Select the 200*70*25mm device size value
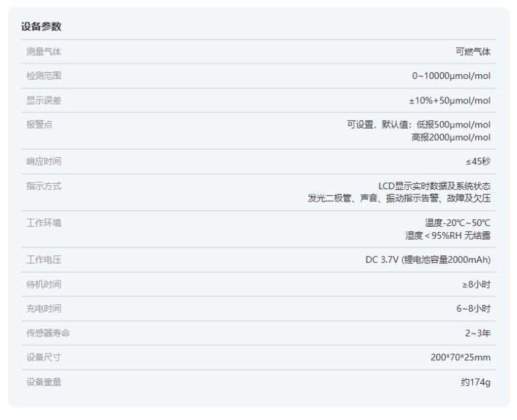The height and width of the screenshot is (420, 517). pos(461,357)
